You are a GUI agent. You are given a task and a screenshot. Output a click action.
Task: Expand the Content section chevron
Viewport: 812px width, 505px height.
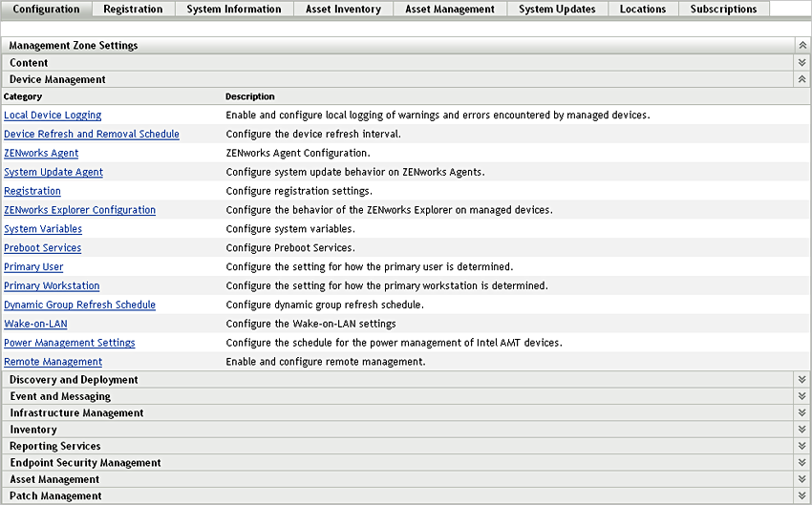coord(801,63)
